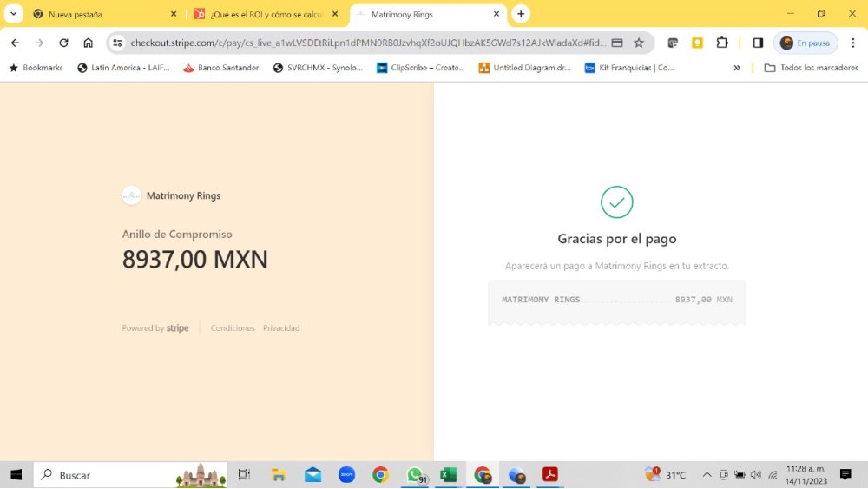
Task: Open Latin America - LAIF bookmark
Action: coord(123,68)
